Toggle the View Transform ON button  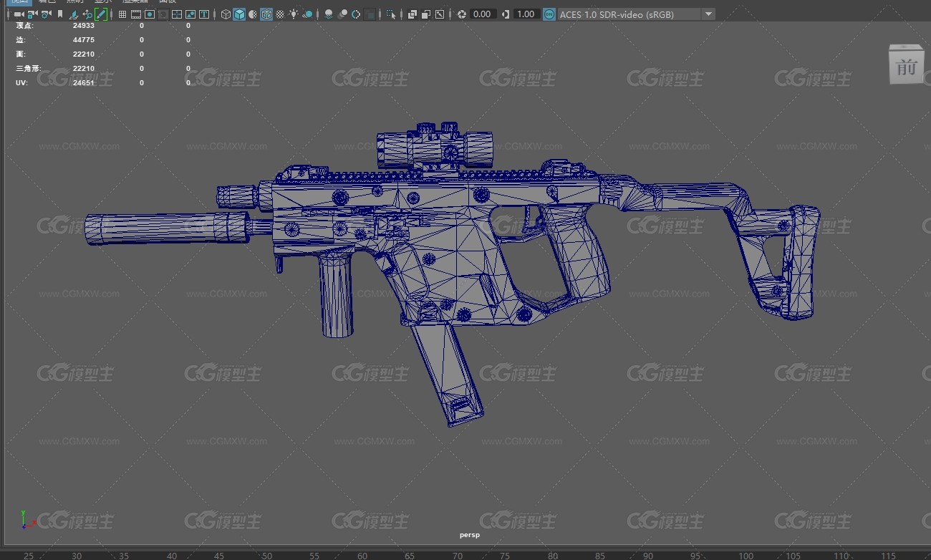549,14
